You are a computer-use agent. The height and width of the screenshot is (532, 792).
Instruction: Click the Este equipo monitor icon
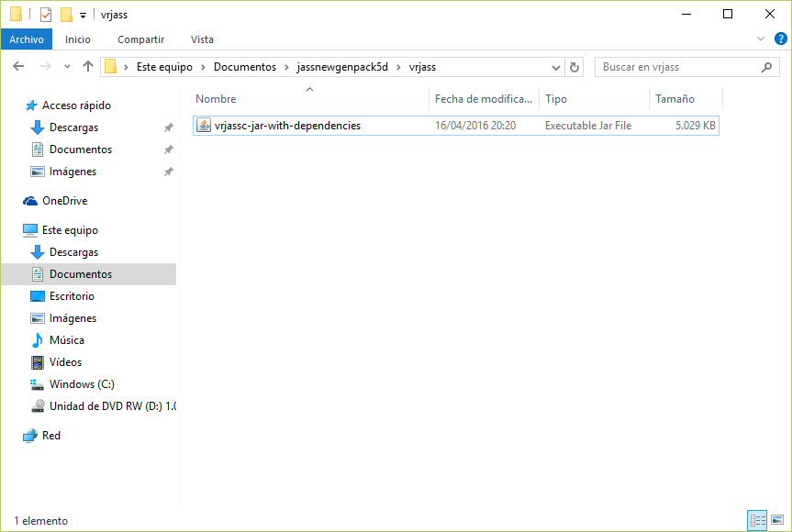[x=30, y=230]
